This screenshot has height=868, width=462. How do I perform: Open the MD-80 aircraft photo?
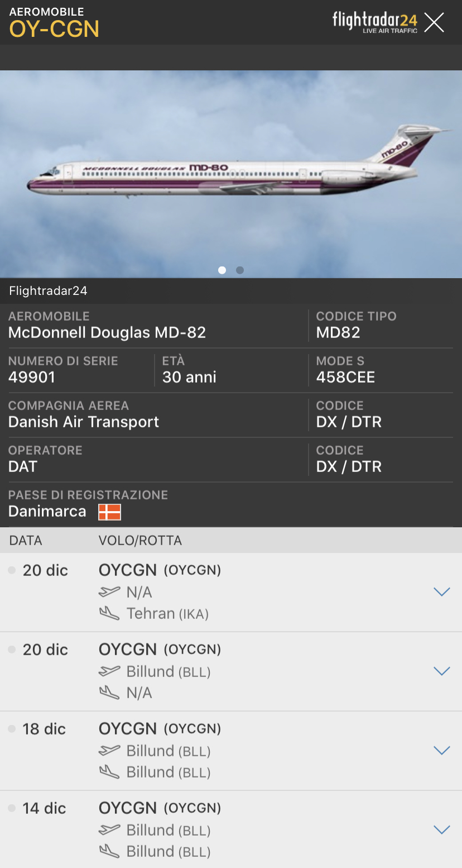tap(231, 168)
